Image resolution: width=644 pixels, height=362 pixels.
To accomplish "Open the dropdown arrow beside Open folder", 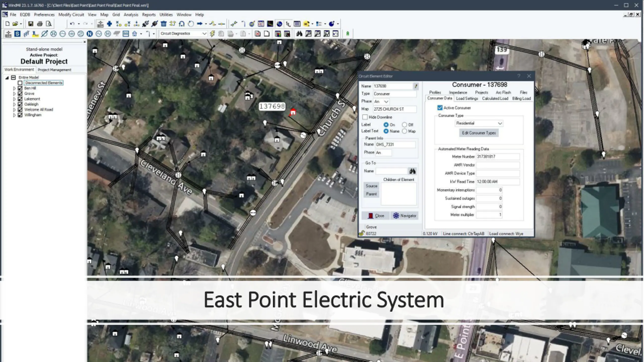I will [x=21, y=24].
